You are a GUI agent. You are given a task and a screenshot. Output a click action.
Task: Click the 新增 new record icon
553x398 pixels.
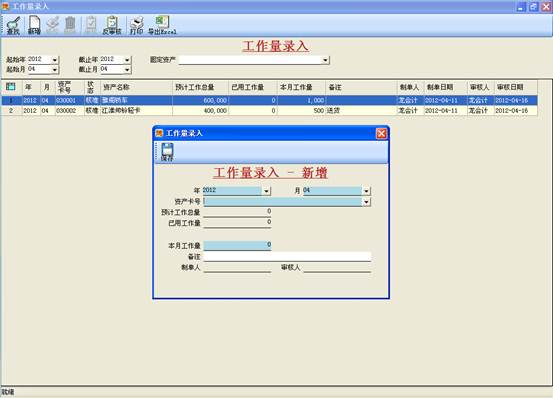pos(34,25)
